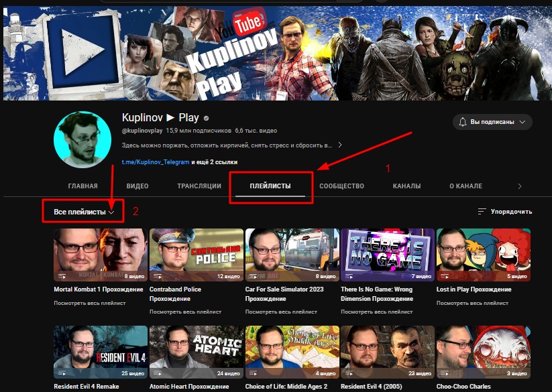Open the t.me/Kuplinov_Telegram link
Viewport: 552px width, 392px height.
point(155,162)
